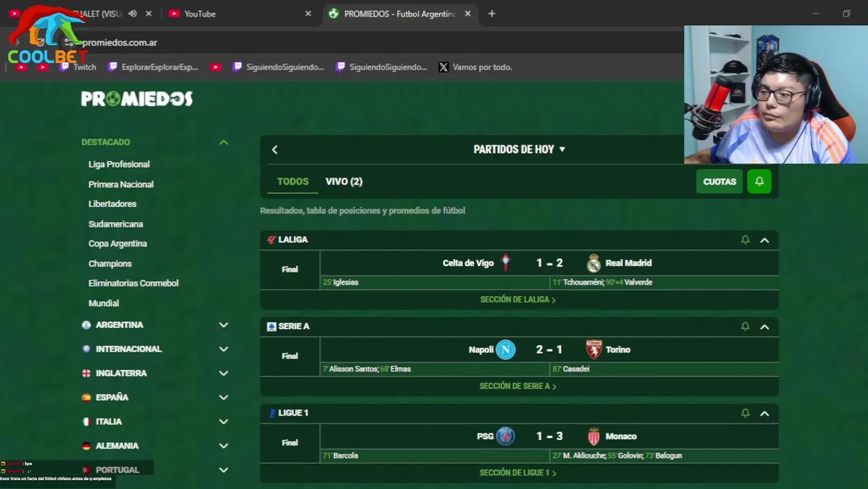
Task: Click the Germany flag icon
Action: [x=86, y=446]
